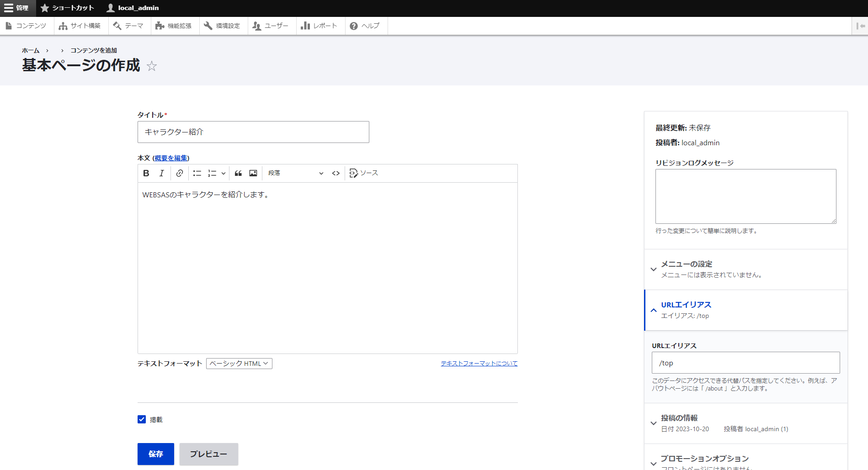Image resolution: width=868 pixels, height=470 pixels.
Task: Click the 投稿者: local_admin text
Action: [687, 143]
